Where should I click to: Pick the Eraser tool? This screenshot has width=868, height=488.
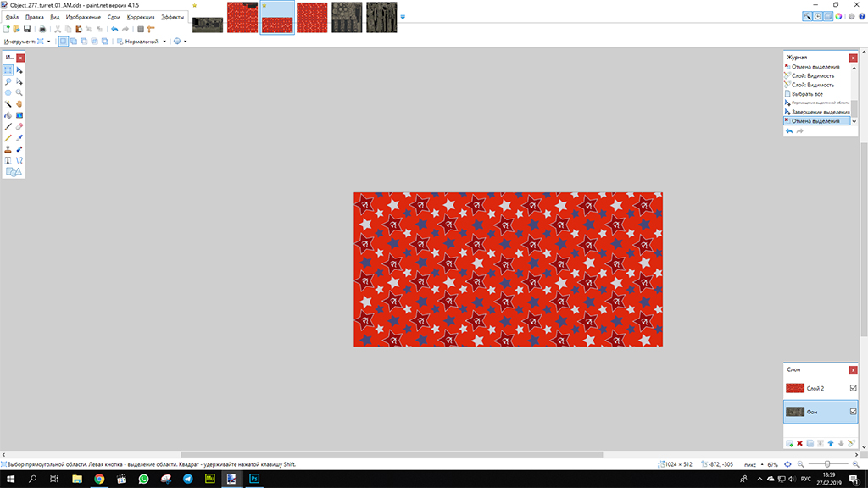(x=19, y=126)
